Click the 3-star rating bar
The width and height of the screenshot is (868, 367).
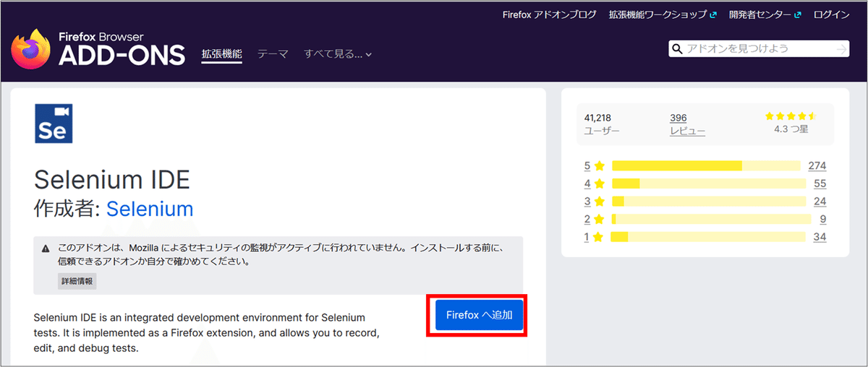tap(709, 202)
